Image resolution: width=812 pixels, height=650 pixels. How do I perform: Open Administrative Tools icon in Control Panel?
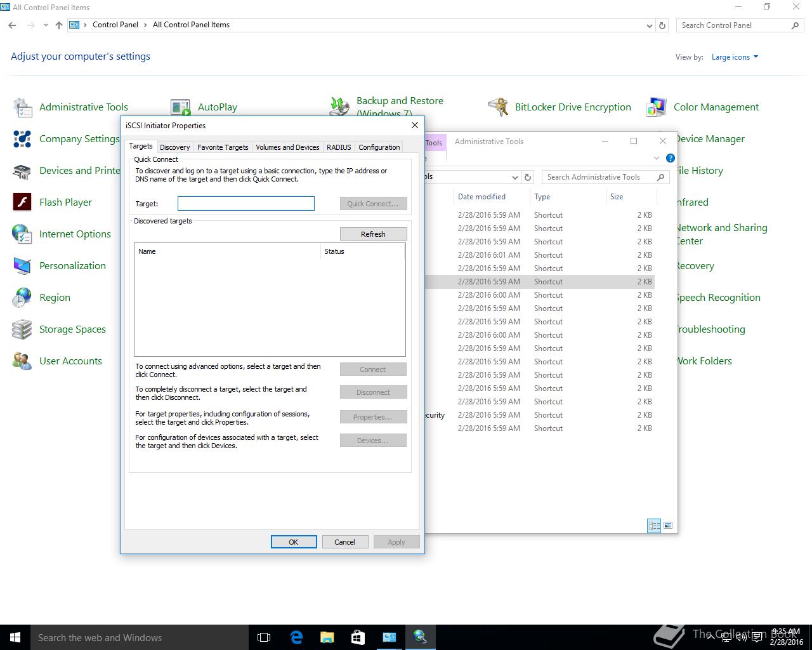point(23,107)
